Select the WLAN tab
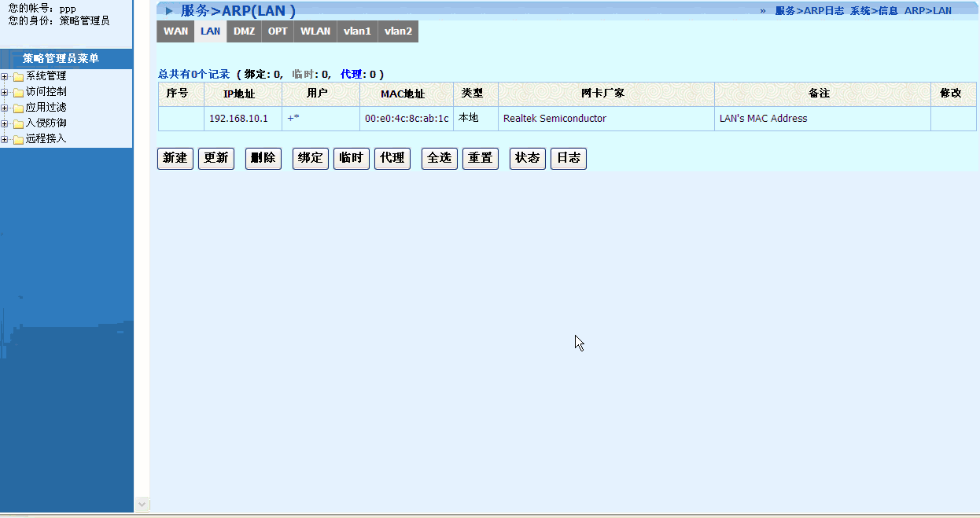This screenshot has width=980, height=518. pos(315,31)
